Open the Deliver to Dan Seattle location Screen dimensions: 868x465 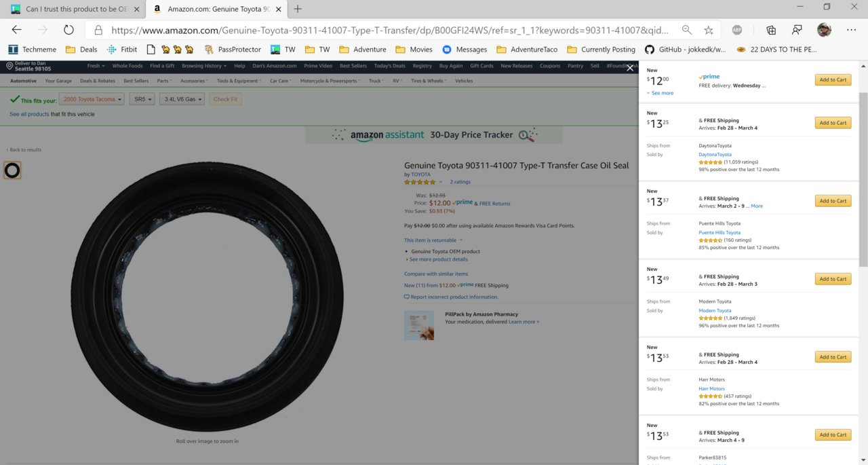pos(28,66)
